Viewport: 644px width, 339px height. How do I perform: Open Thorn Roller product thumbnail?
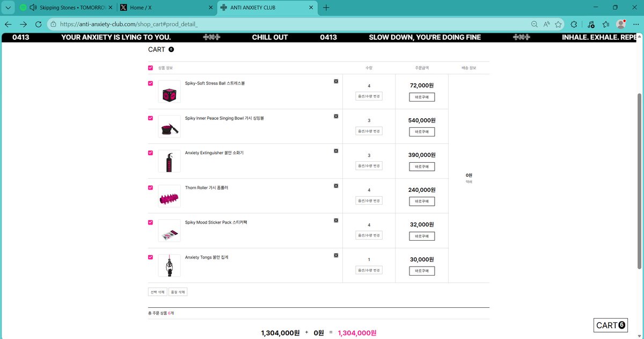(170, 196)
